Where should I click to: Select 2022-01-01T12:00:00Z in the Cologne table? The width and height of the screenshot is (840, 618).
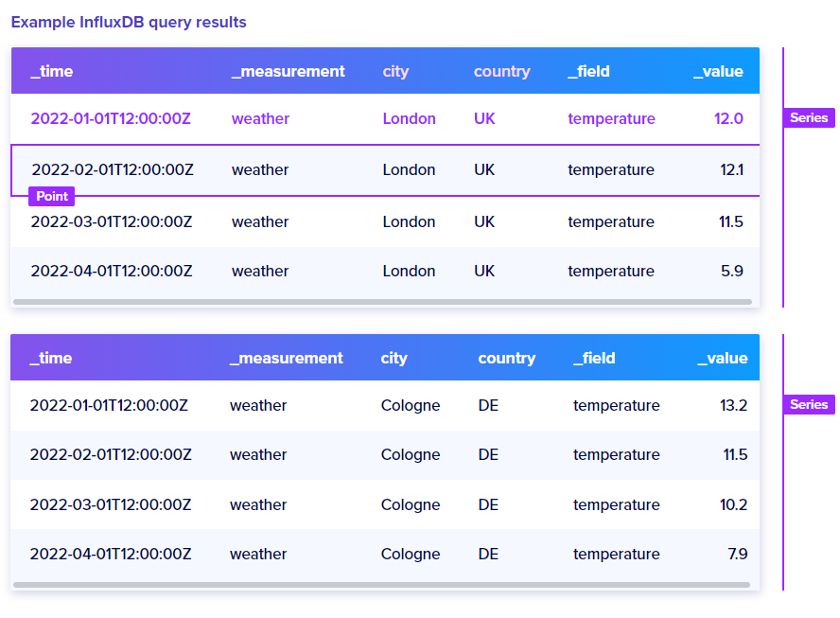[x=109, y=405]
